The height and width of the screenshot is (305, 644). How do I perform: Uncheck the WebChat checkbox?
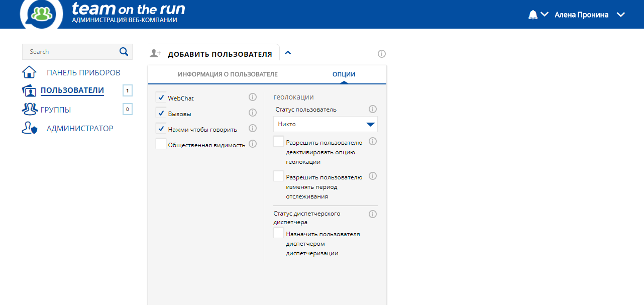[161, 97]
